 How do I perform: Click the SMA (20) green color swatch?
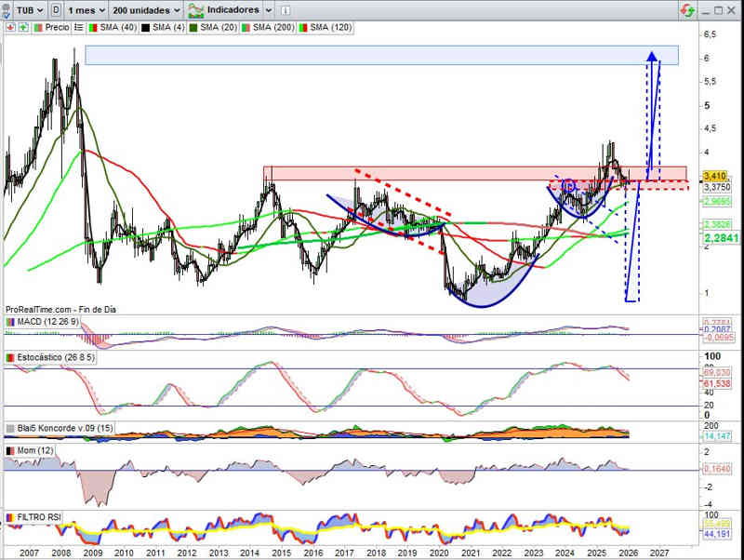click(x=193, y=28)
